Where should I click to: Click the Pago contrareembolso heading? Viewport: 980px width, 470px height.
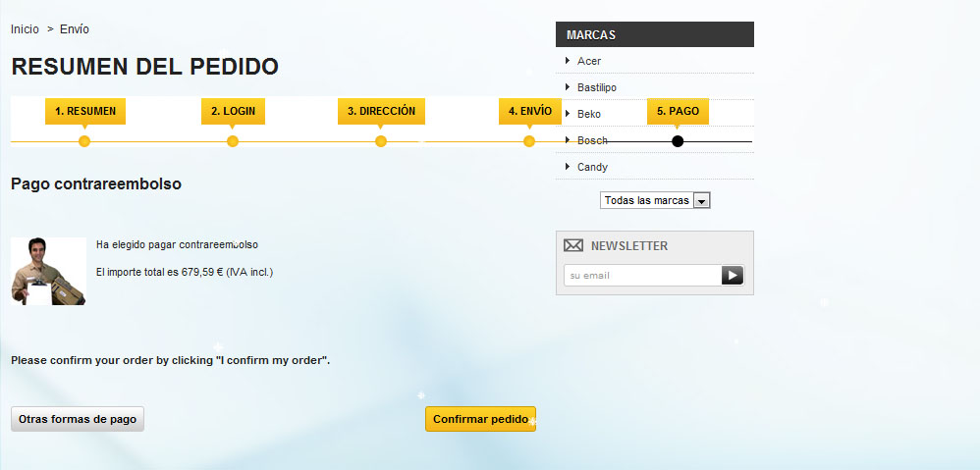point(96,184)
